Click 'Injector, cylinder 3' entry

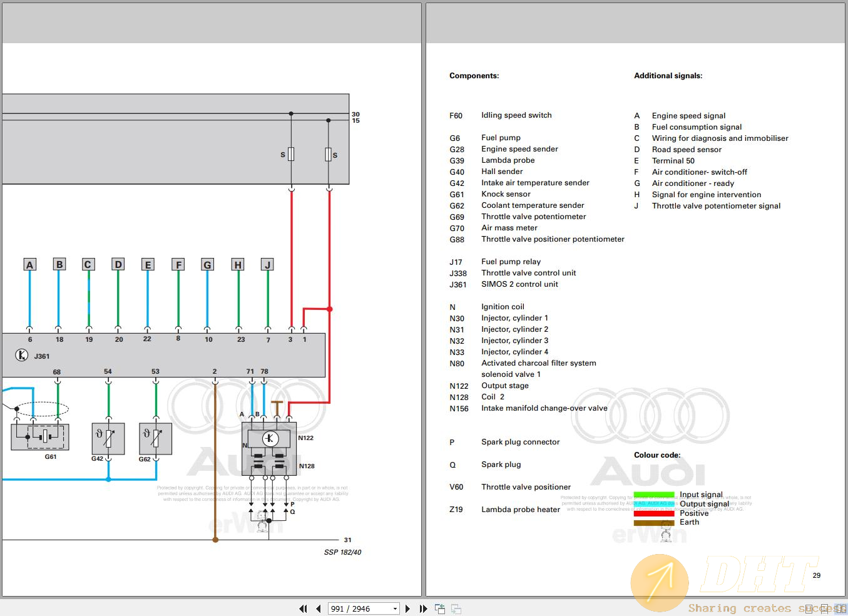pos(514,341)
